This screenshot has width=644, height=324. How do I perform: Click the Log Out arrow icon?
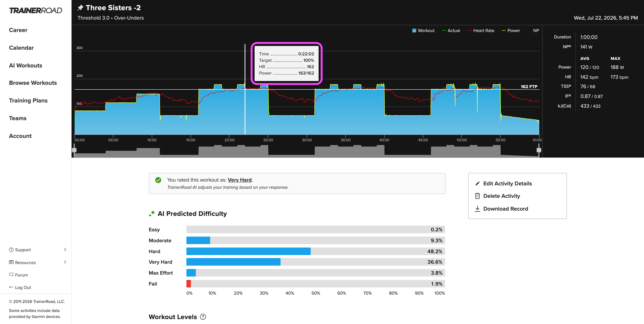click(x=11, y=287)
